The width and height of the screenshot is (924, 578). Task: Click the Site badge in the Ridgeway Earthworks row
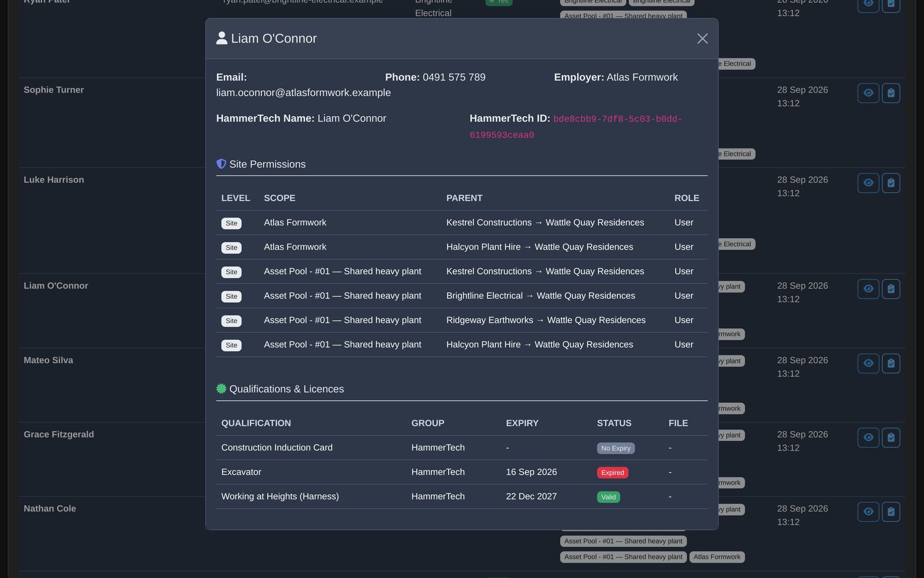(232, 321)
